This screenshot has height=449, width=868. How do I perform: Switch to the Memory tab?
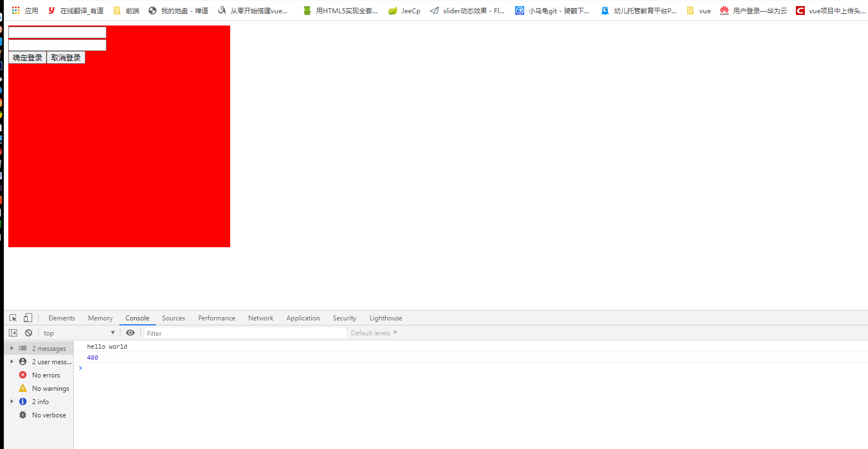pos(100,318)
